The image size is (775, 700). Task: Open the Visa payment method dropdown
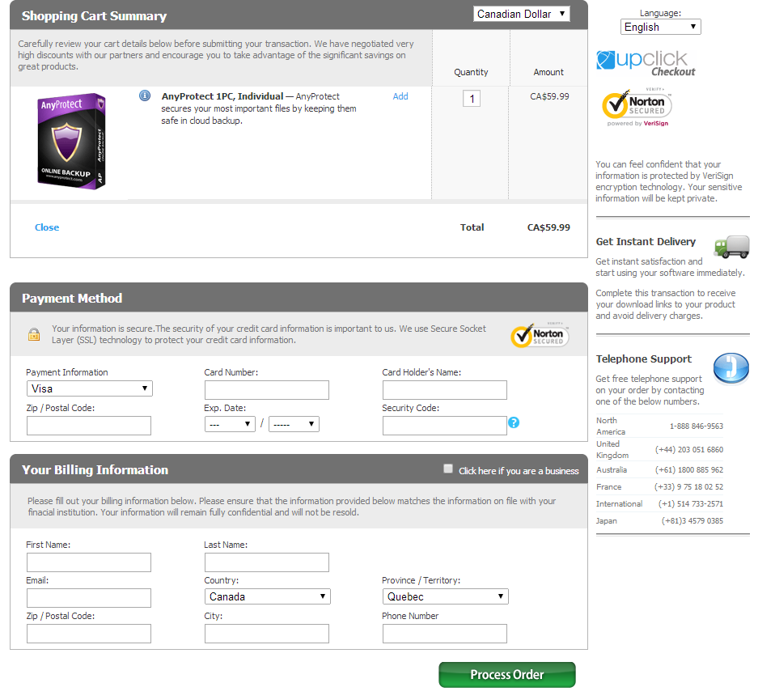point(89,388)
